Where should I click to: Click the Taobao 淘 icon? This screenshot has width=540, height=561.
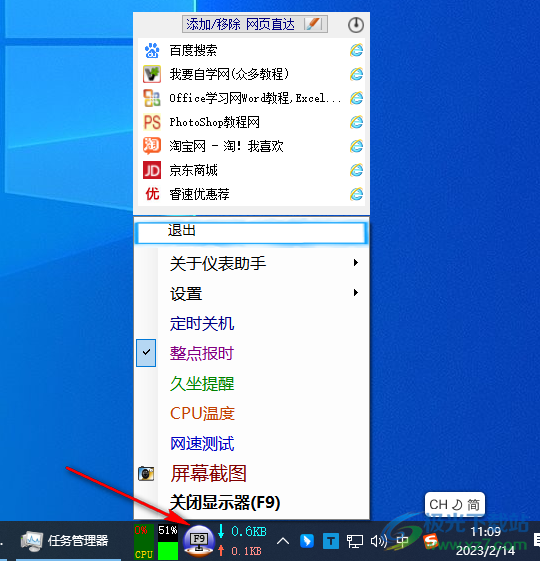click(152, 146)
